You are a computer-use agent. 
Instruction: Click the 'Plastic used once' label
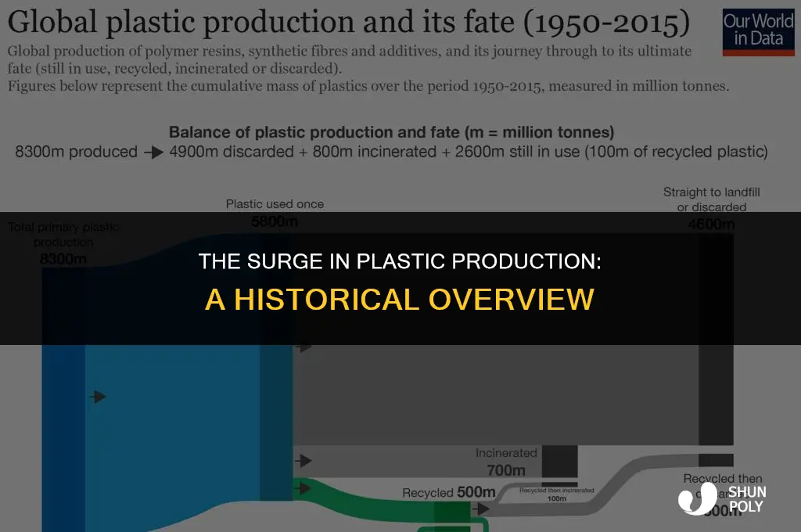(275, 204)
